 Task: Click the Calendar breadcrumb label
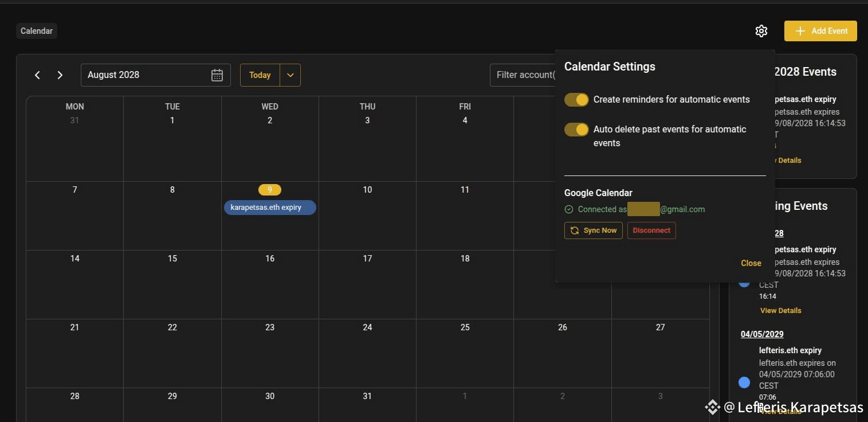tap(37, 31)
